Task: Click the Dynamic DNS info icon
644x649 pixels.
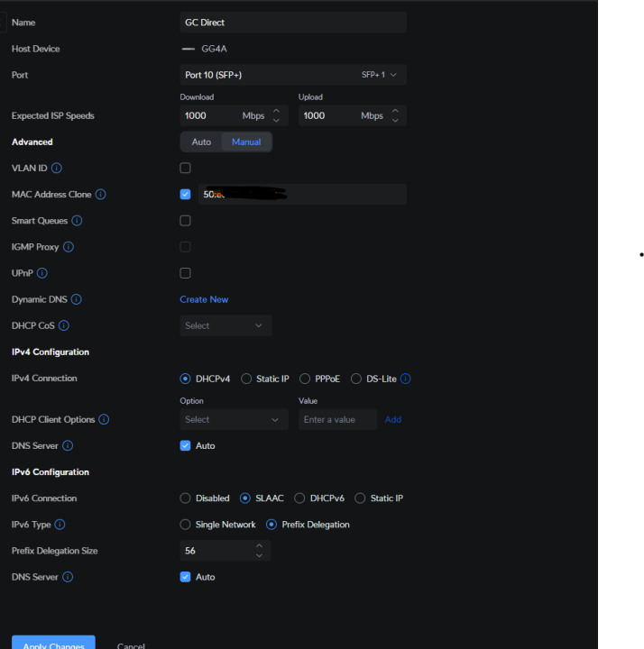Action: point(76,299)
